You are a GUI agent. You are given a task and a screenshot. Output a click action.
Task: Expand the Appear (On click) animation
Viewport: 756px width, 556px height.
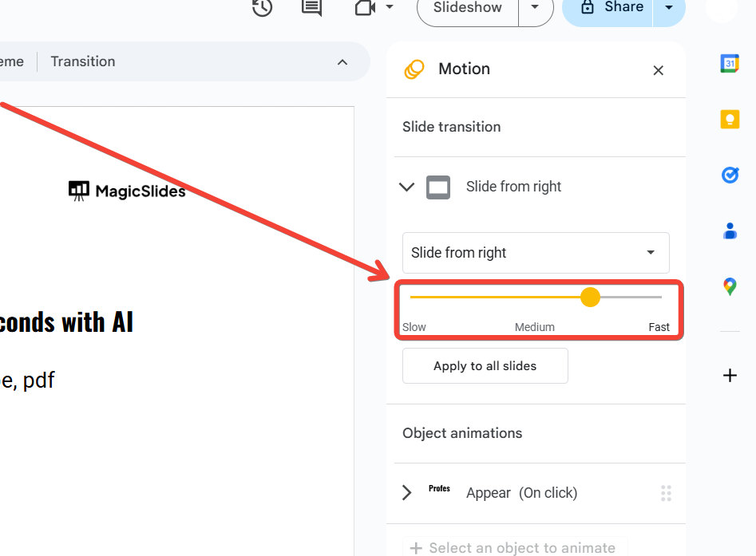(407, 493)
